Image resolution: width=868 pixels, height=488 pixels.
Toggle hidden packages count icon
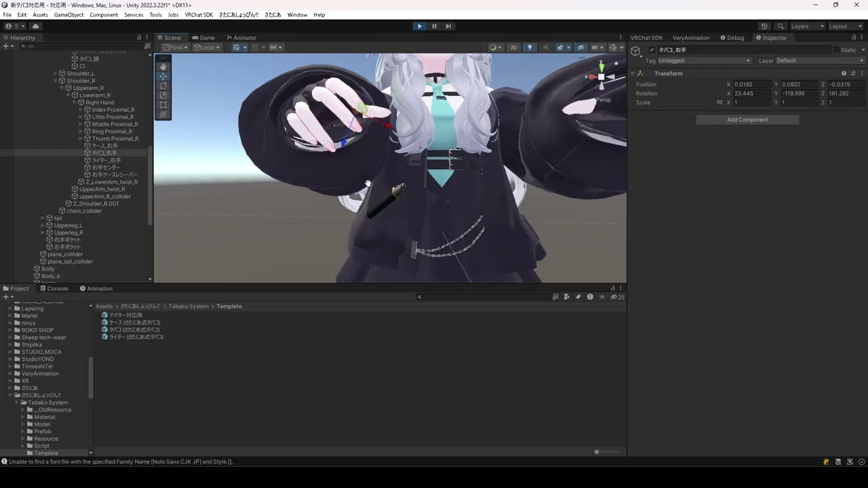617,297
